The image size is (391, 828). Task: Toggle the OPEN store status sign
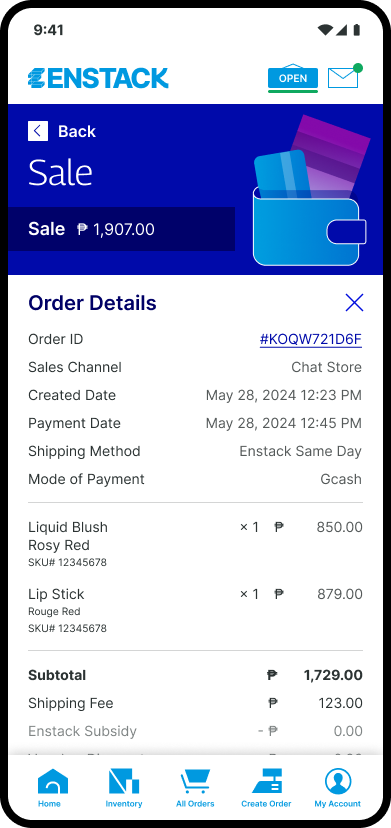tap(293, 77)
